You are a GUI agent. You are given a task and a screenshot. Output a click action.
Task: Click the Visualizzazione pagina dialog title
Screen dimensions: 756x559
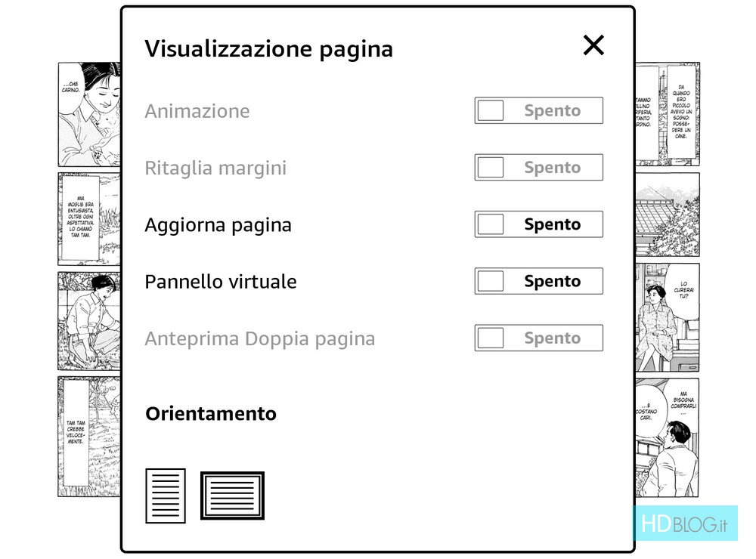[x=268, y=49]
